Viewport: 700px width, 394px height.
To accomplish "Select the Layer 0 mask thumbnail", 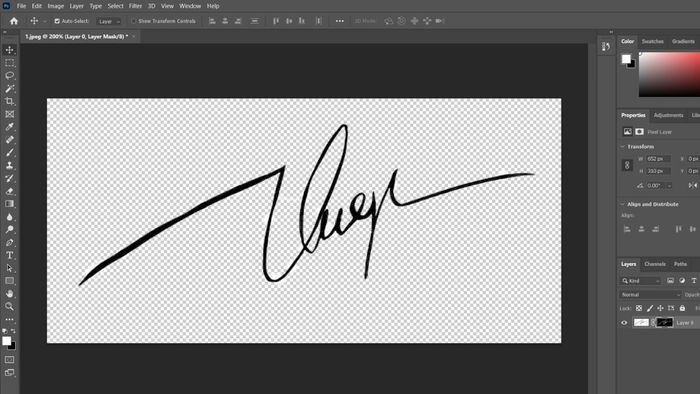I will tap(664, 322).
